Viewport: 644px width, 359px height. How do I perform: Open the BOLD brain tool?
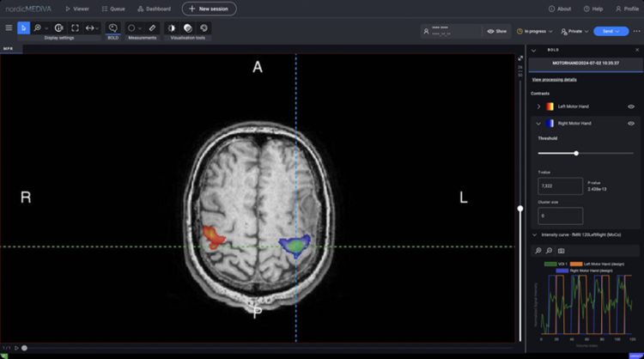pos(112,27)
